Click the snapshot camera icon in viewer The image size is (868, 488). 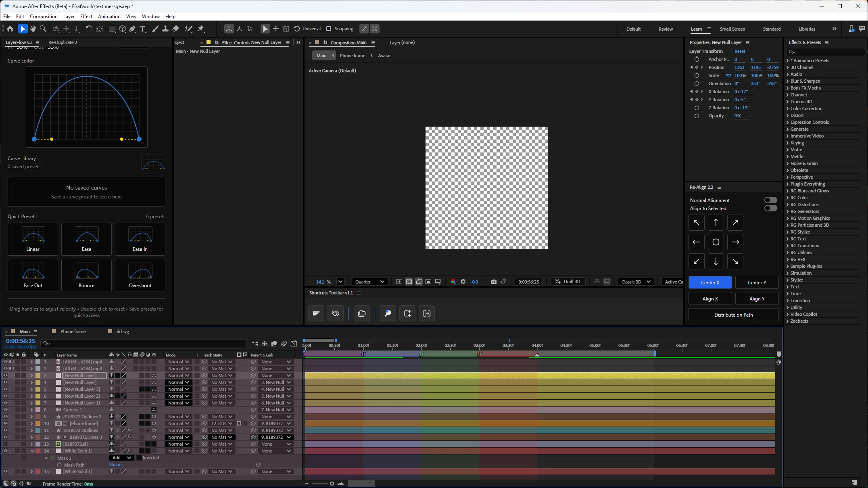pos(493,282)
